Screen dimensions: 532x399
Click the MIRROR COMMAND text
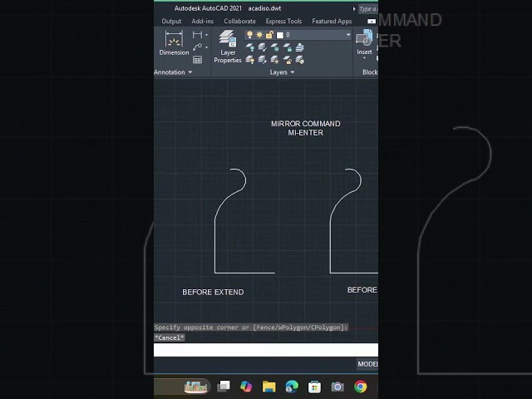click(x=306, y=124)
